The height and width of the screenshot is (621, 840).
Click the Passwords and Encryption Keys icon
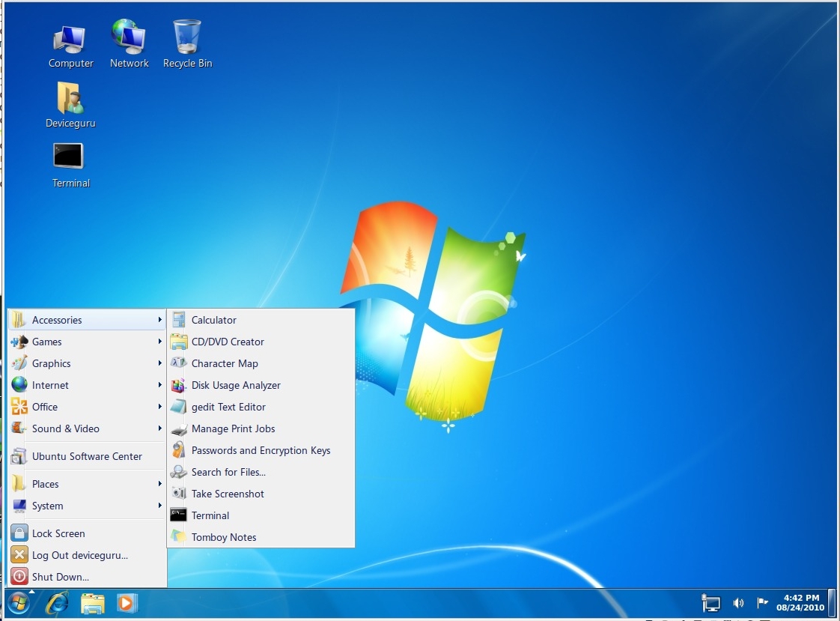pyautogui.click(x=178, y=450)
